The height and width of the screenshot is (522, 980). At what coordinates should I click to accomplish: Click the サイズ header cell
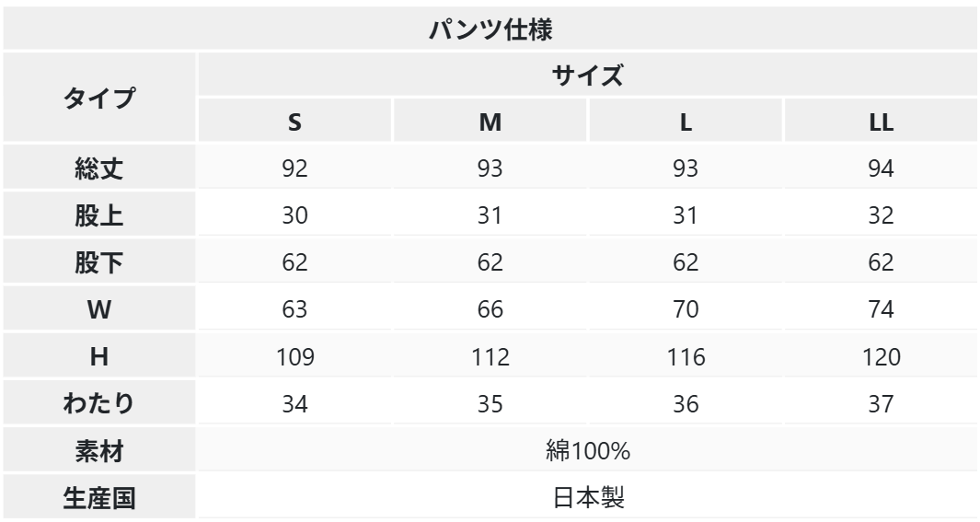[587, 75]
